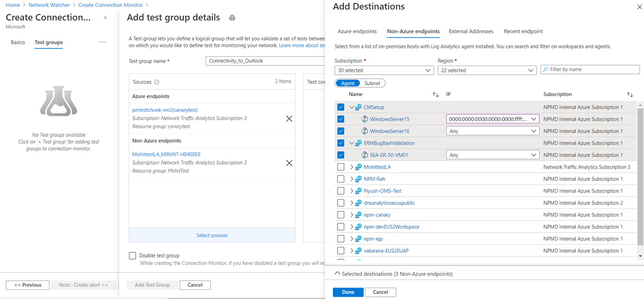Remove MohittestLA_MININT-HB4SBE8 source with X icon
The width and height of the screenshot is (644, 299).
[x=289, y=163]
